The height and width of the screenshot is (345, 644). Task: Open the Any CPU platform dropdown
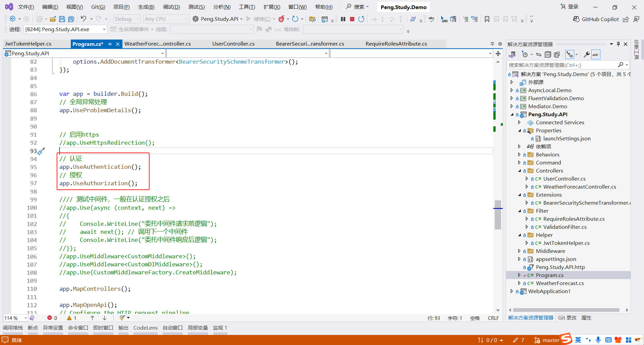click(x=166, y=19)
